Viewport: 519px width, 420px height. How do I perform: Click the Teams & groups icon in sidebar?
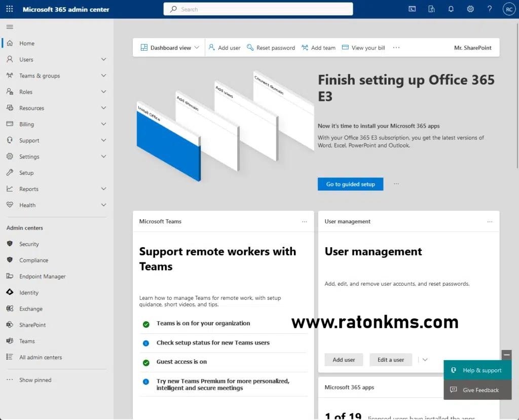pyautogui.click(x=10, y=75)
